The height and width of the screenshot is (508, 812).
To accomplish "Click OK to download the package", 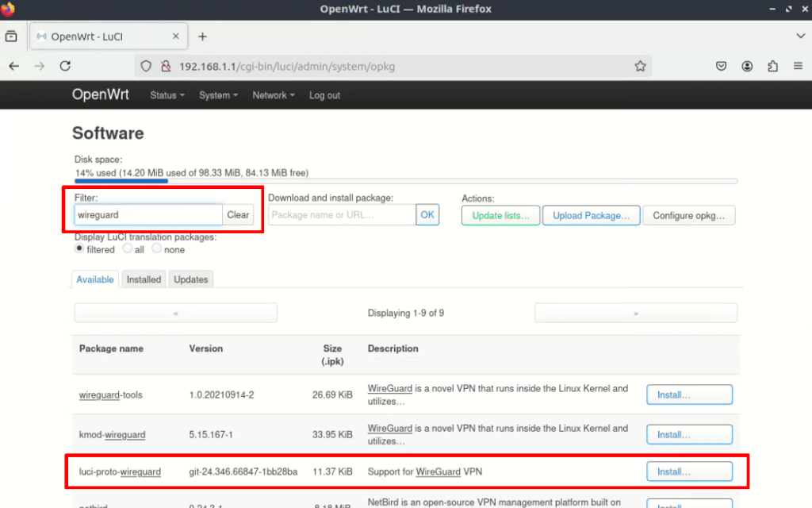I will coord(427,214).
